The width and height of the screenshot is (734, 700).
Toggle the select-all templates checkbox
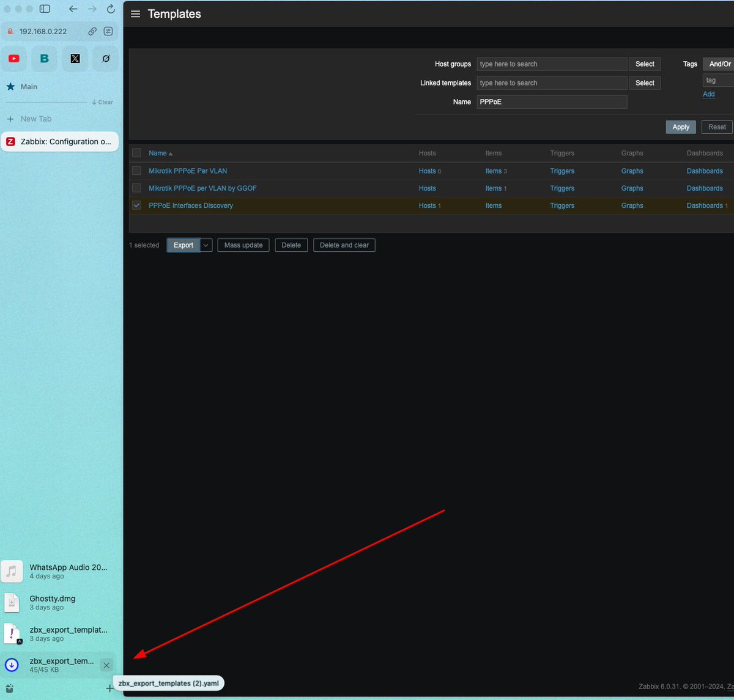click(136, 153)
